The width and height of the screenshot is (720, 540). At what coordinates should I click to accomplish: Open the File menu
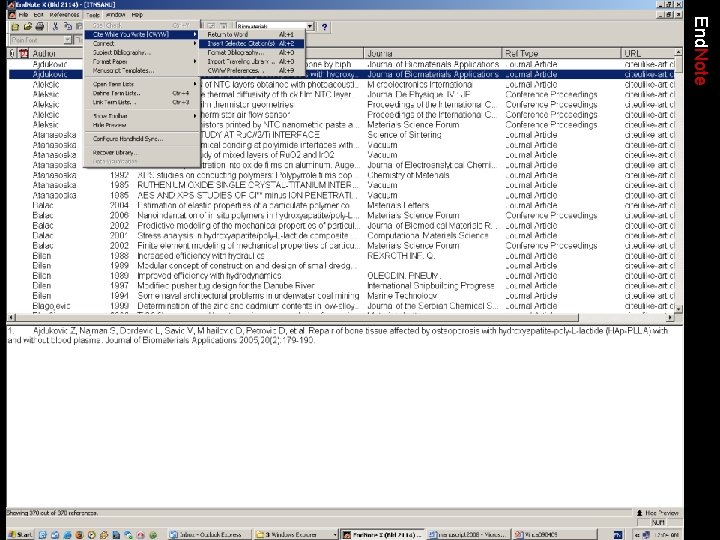tap(23, 15)
